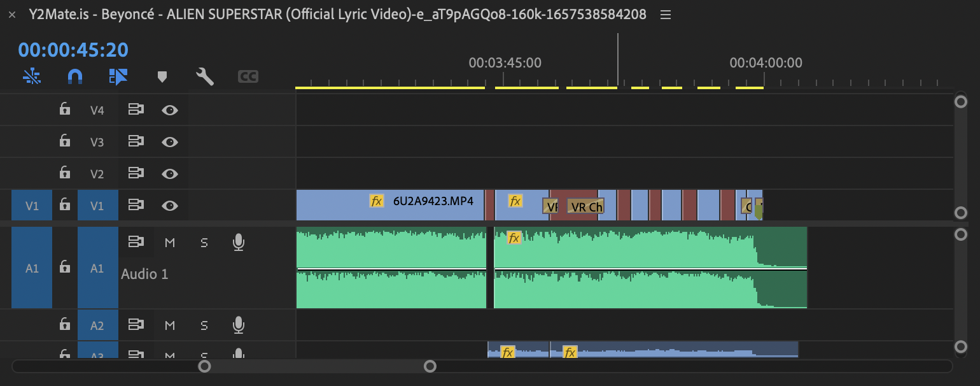The height and width of the screenshot is (386, 980).
Task: Toggle lock on track V1
Action: (64, 204)
